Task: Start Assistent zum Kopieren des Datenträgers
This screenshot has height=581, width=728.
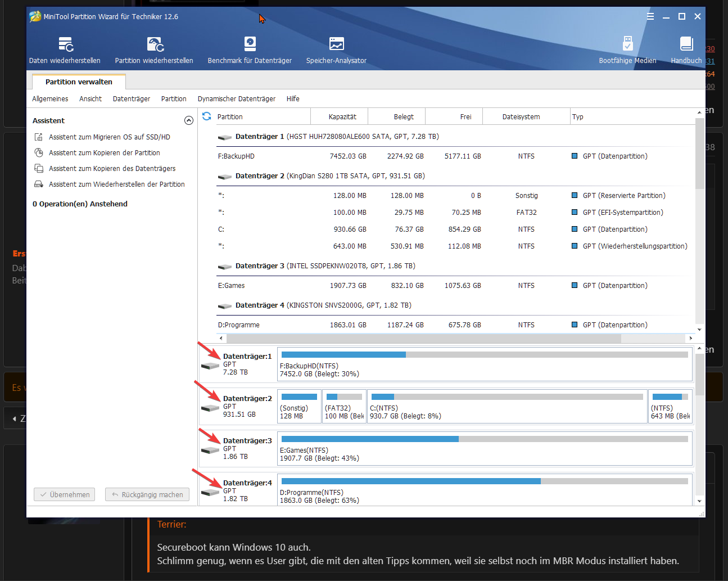Action: tap(112, 168)
